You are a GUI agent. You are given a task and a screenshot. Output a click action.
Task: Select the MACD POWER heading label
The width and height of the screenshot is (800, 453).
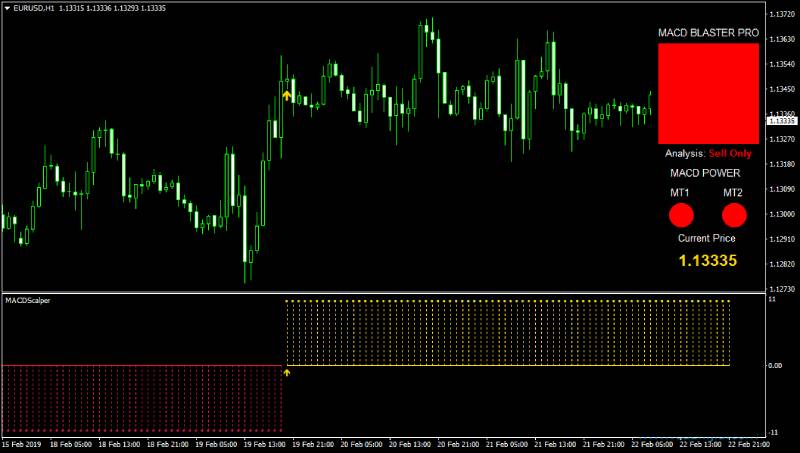click(708, 173)
